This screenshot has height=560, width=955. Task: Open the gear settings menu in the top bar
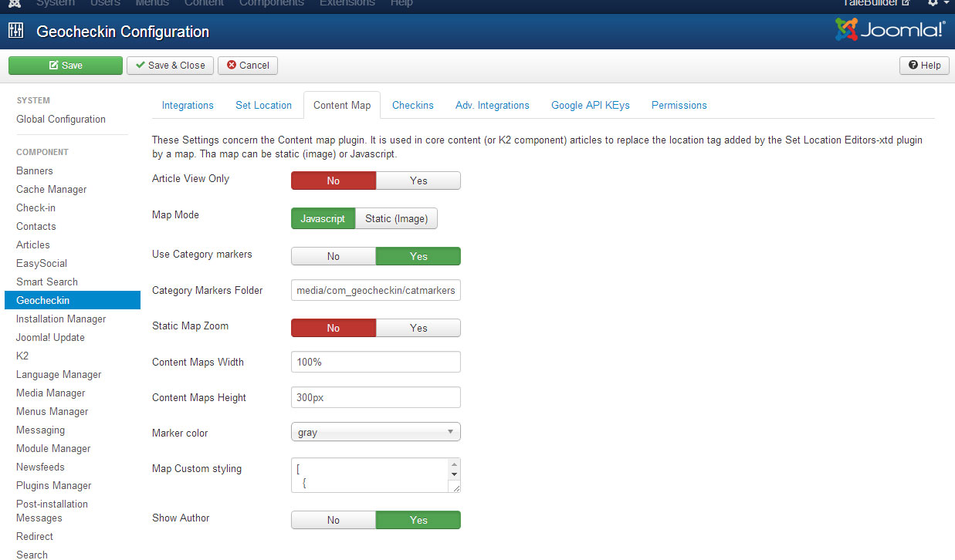coord(937,3)
